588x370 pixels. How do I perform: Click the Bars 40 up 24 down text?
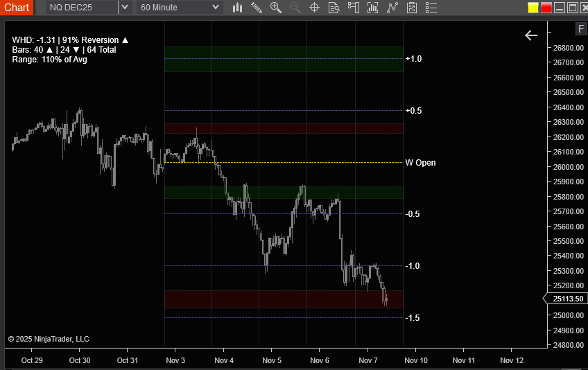click(x=64, y=50)
